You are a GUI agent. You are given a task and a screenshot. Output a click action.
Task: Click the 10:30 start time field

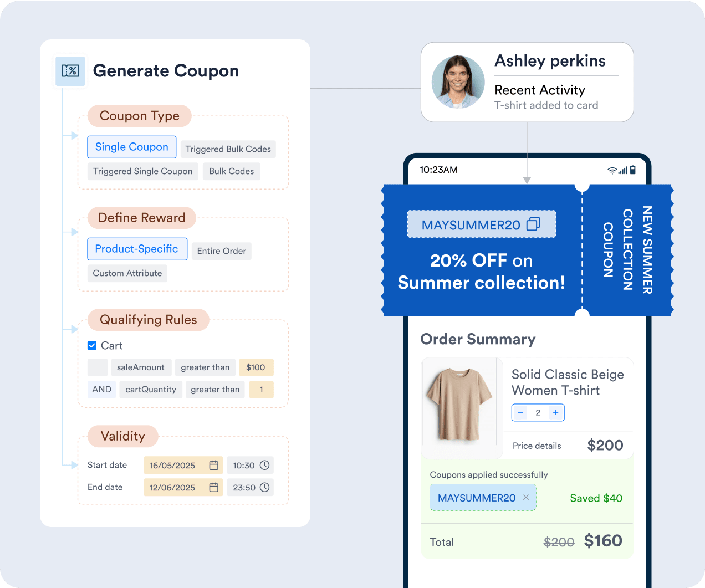point(250,465)
